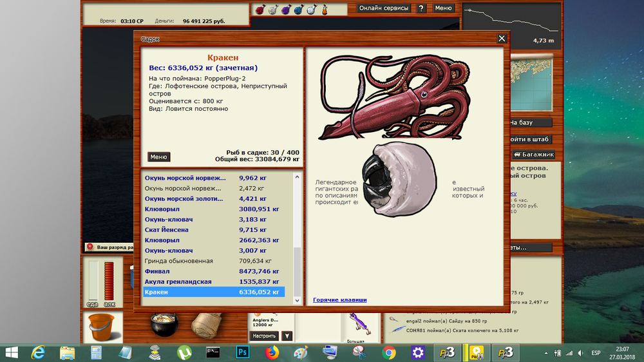Click the money value 96 491 225 руб.
This screenshot has width=644, height=362.
point(204,21)
